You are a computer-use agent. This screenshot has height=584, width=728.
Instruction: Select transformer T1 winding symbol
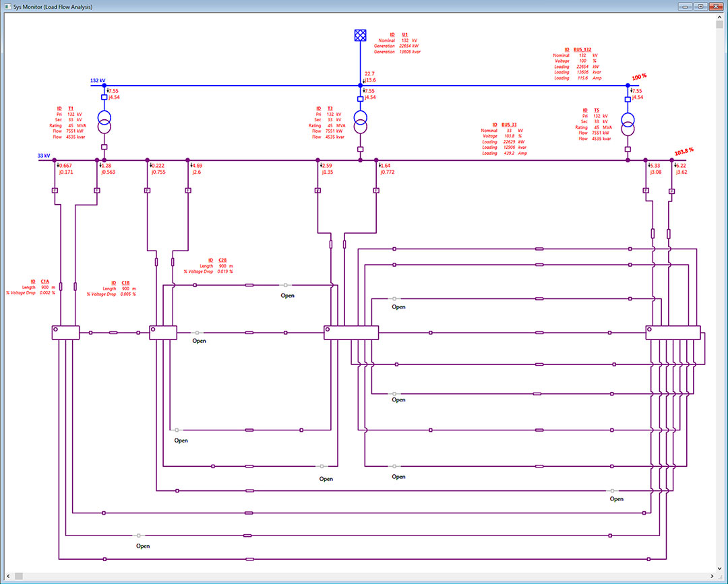tap(104, 123)
